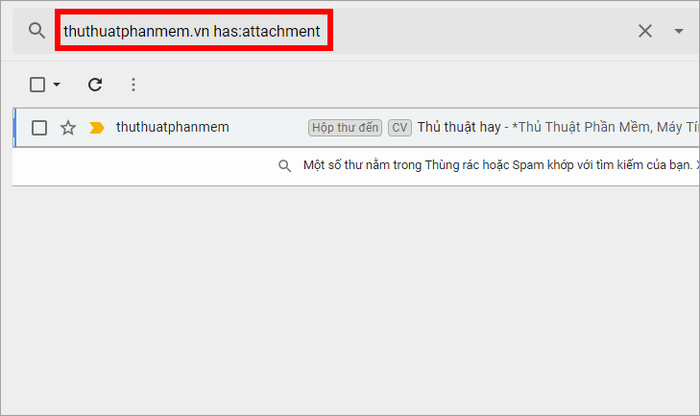
Task: Open the three-dot More options menu
Action: click(x=133, y=84)
